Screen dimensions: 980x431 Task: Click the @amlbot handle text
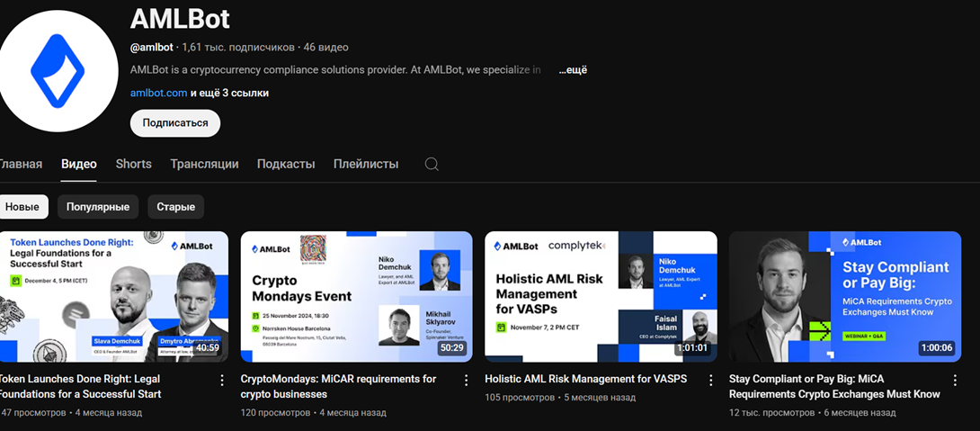coord(151,48)
